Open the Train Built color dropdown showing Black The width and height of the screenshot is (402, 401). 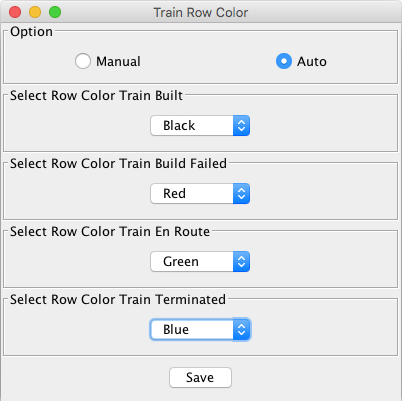coord(200,126)
